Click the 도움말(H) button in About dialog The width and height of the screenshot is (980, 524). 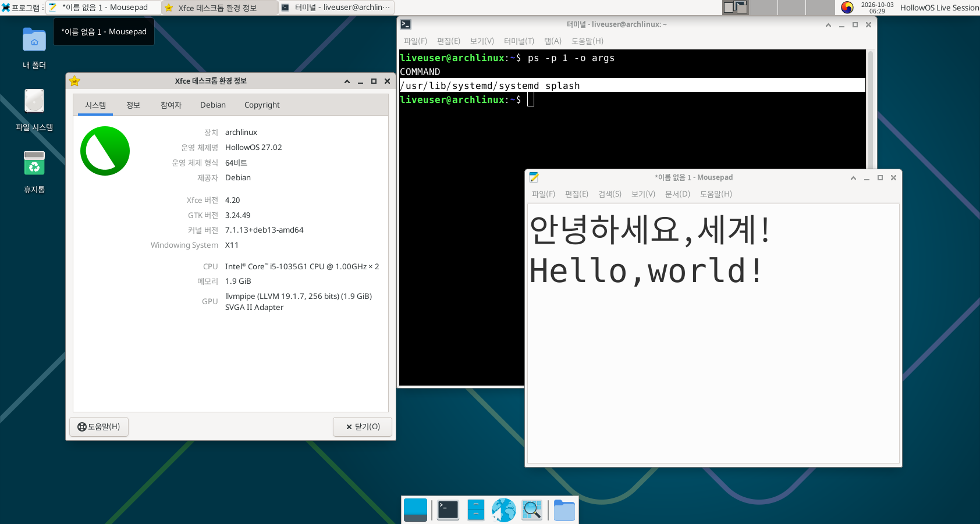tap(99, 427)
